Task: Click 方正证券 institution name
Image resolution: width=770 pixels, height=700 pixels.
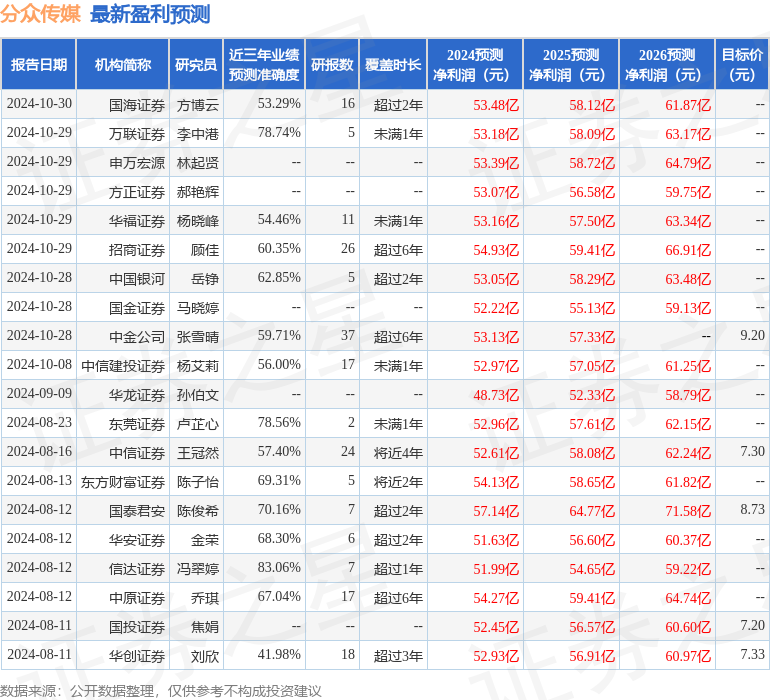Action: coord(137,192)
